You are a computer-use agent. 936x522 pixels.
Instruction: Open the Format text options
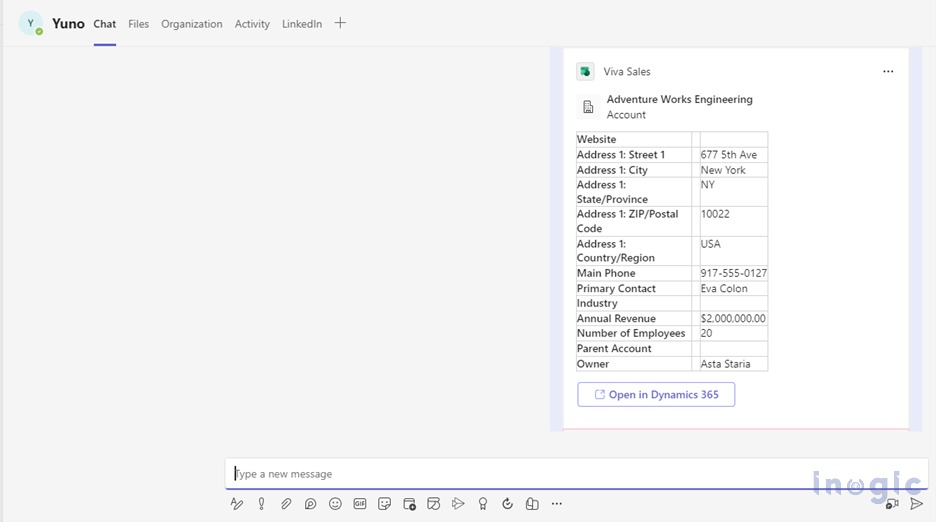[236, 504]
